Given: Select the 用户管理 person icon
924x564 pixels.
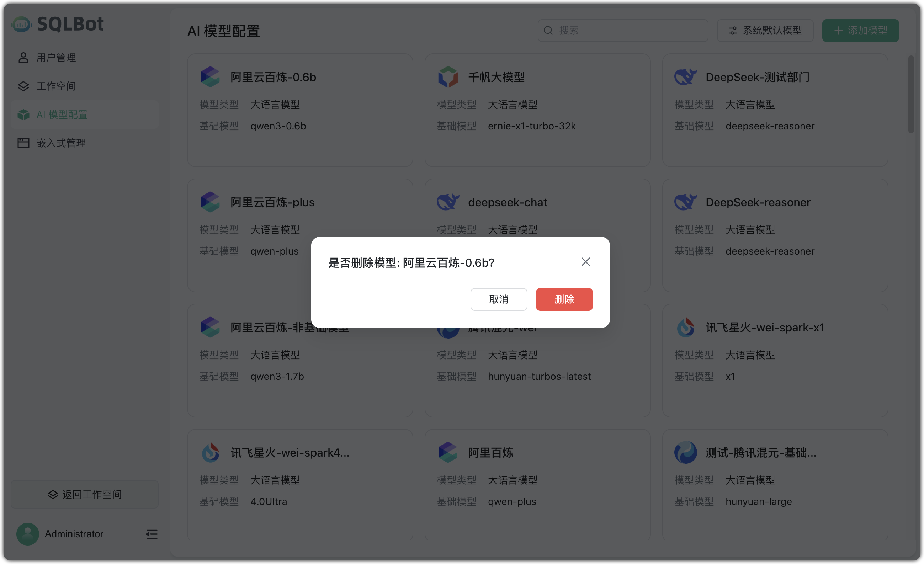Looking at the screenshot, I should pyautogui.click(x=23, y=57).
